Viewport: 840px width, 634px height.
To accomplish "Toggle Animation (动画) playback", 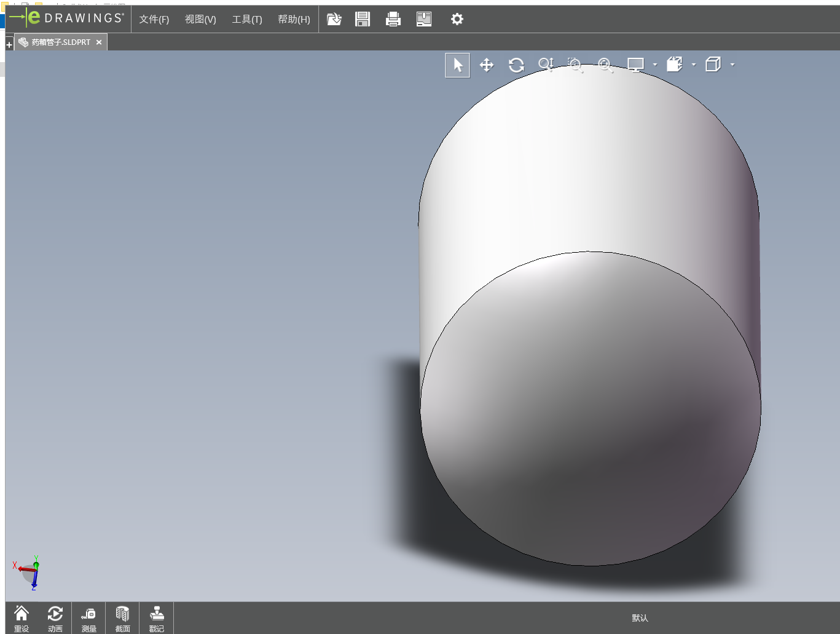I will click(x=55, y=618).
